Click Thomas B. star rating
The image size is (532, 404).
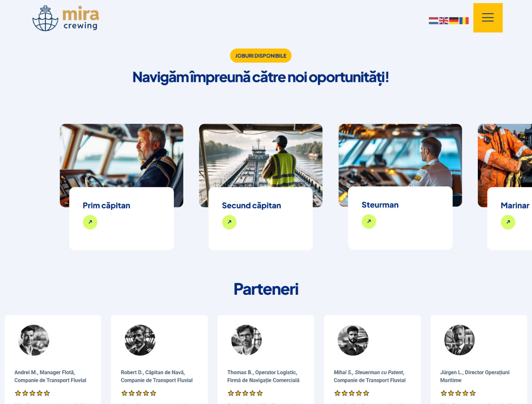tap(245, 393)
